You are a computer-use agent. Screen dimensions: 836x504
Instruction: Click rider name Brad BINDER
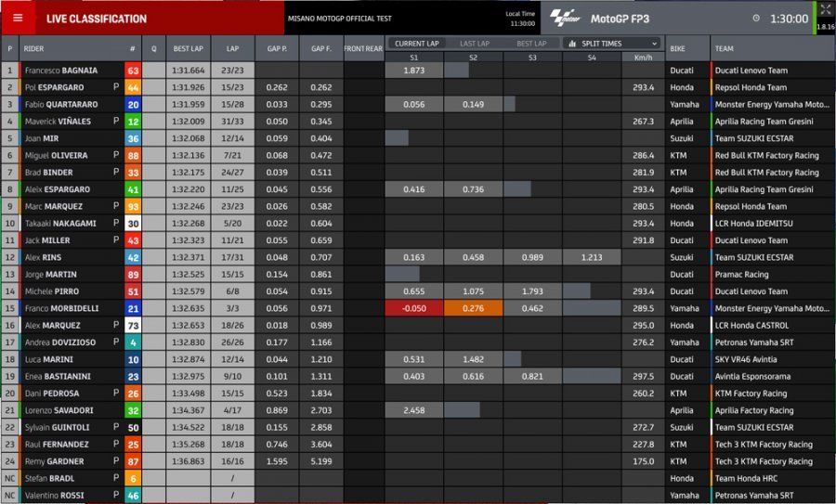[x=48, y=173]
